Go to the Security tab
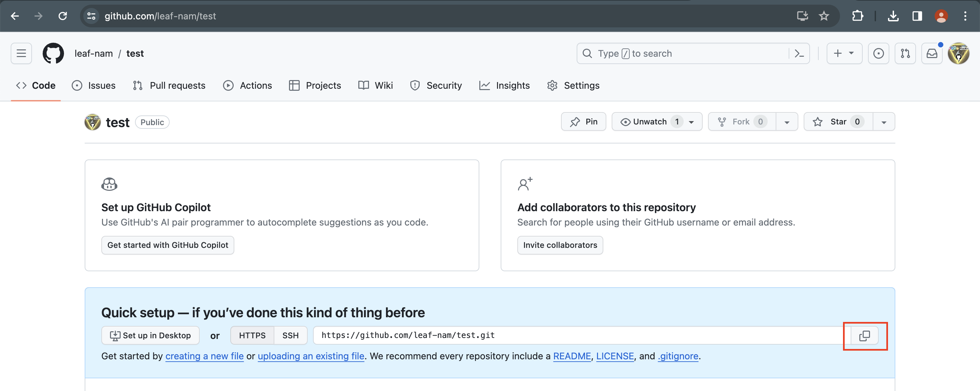The image size is (980, 391). [x=436, y=86]
